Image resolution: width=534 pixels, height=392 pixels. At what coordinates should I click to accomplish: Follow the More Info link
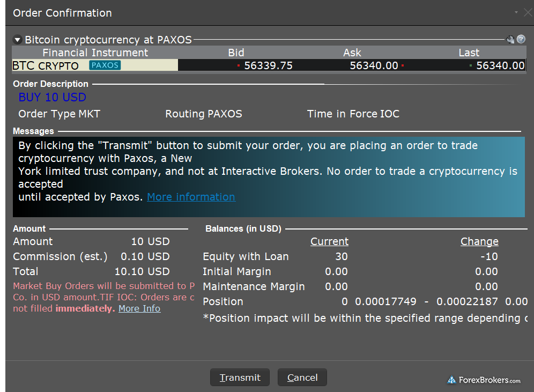point(139,308)
